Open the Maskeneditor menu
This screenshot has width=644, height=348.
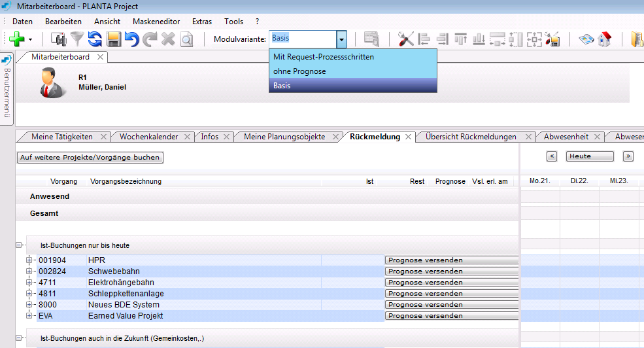click(156, 22)
